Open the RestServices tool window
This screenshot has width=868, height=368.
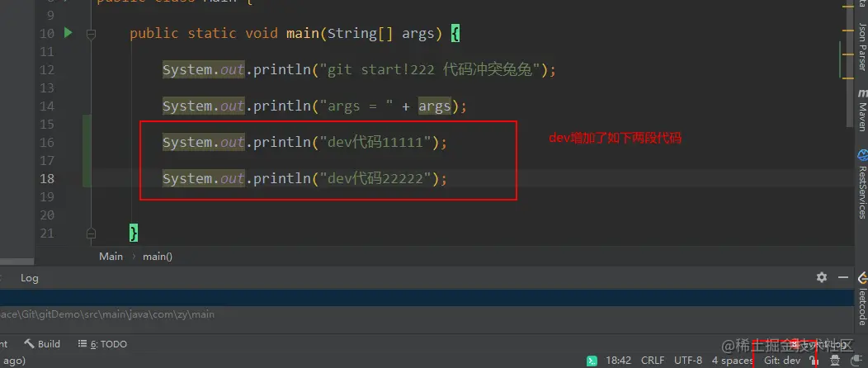click(x=862, y=184)
